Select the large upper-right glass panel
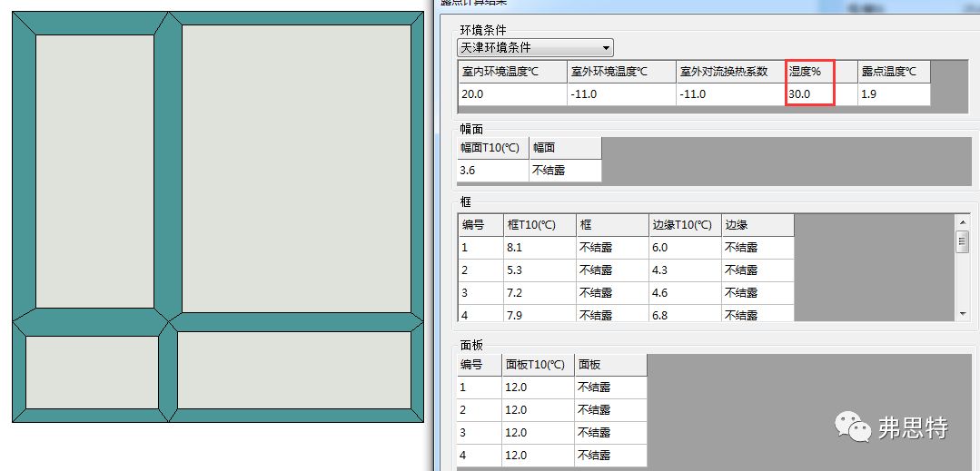980x471 pixels. (x=296, y=168)
